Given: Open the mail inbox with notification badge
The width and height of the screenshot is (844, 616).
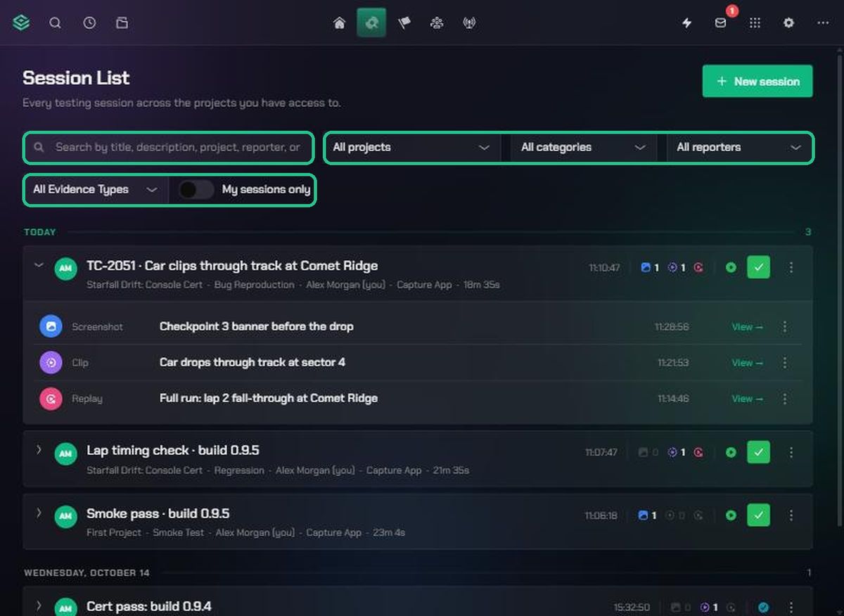Looking at the screenshot, I should click(x=721, y=23).
